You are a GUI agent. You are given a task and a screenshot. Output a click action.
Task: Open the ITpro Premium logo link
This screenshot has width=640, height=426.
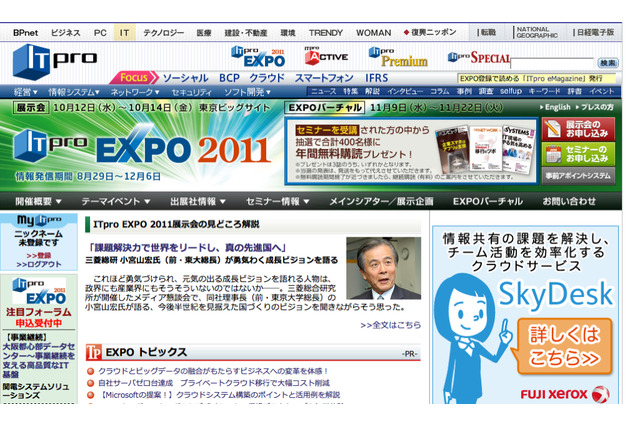[398, 57]
